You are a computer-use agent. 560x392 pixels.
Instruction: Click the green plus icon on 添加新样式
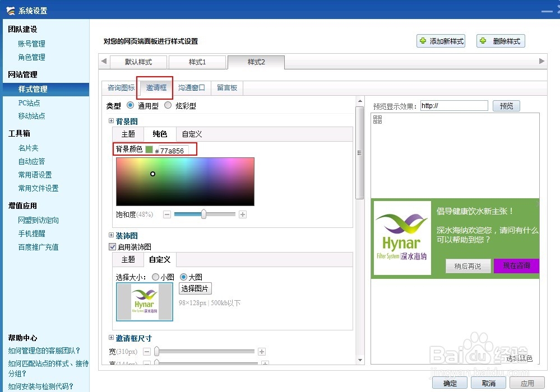point(423,40)
